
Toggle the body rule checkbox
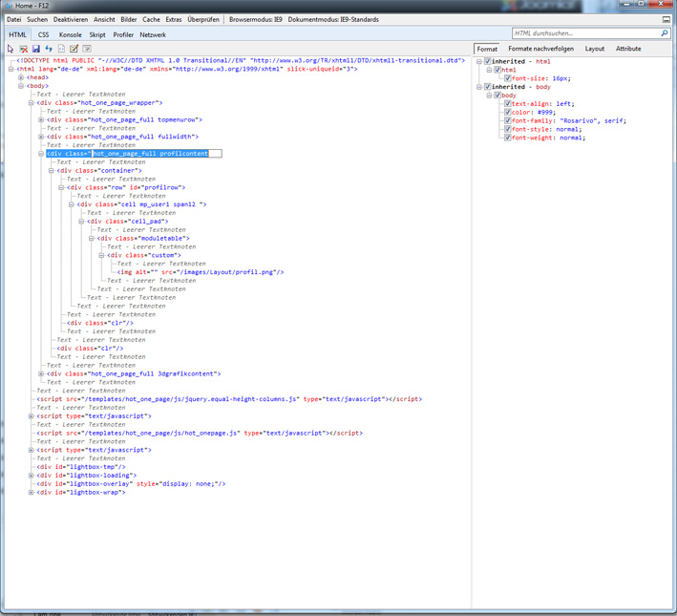(497, 96)
